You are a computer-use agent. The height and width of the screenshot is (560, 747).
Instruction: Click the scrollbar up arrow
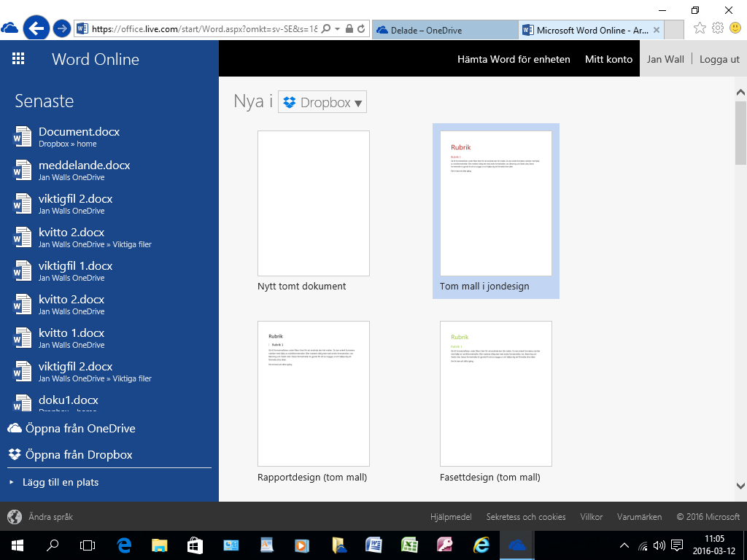pyautogui.click(x=740, y=93)
